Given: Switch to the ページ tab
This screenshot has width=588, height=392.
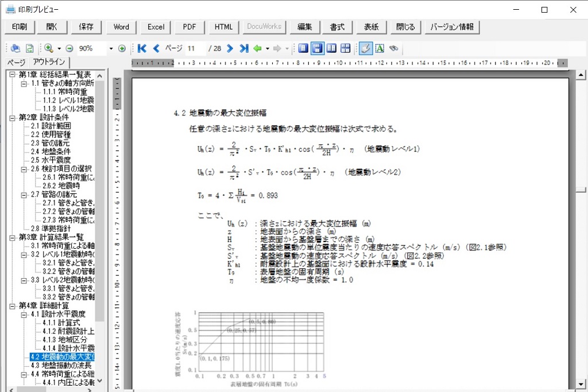Looking at the screenshot, I should click(16, 63).
